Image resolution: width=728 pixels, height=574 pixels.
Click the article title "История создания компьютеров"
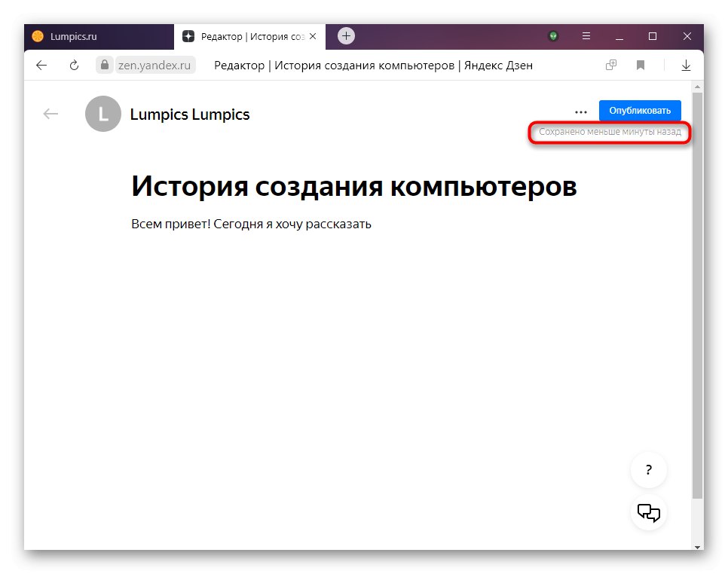[x=354, y=185]
